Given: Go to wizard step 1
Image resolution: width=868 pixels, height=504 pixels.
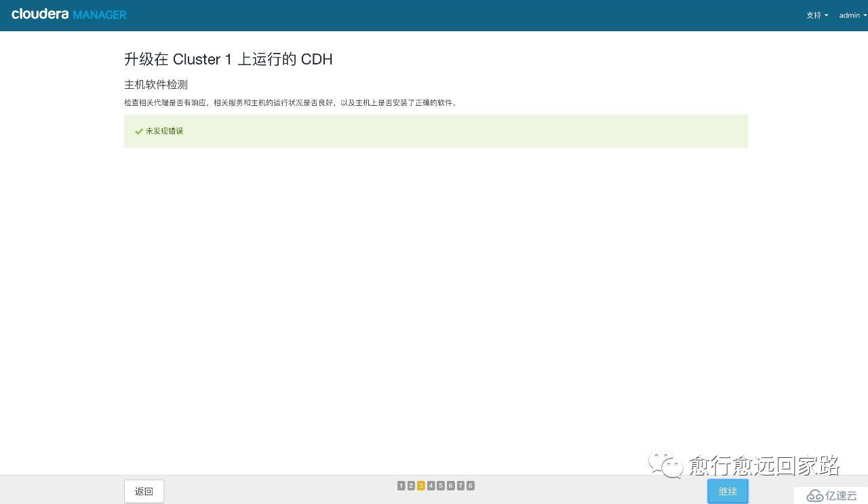Looking at the screenshot, I should tap(401, 486).
